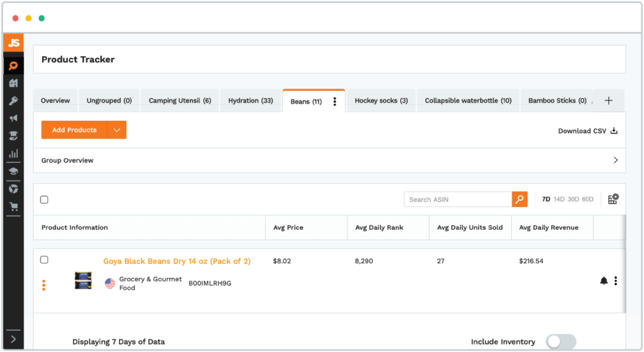The image size is (644, 352).
Task: Click the JS Jungle Scout logo
Action: click(13, 43)
